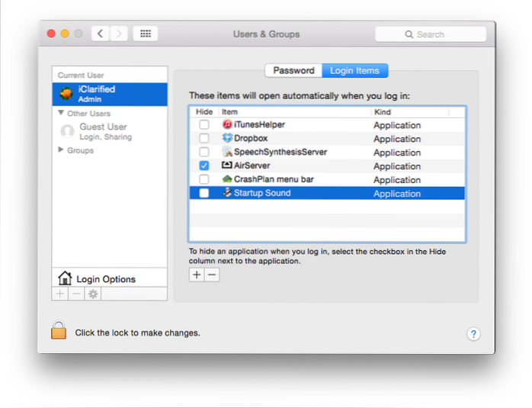
Task: Click the Dropbox icon in the list
Action: 226,138
